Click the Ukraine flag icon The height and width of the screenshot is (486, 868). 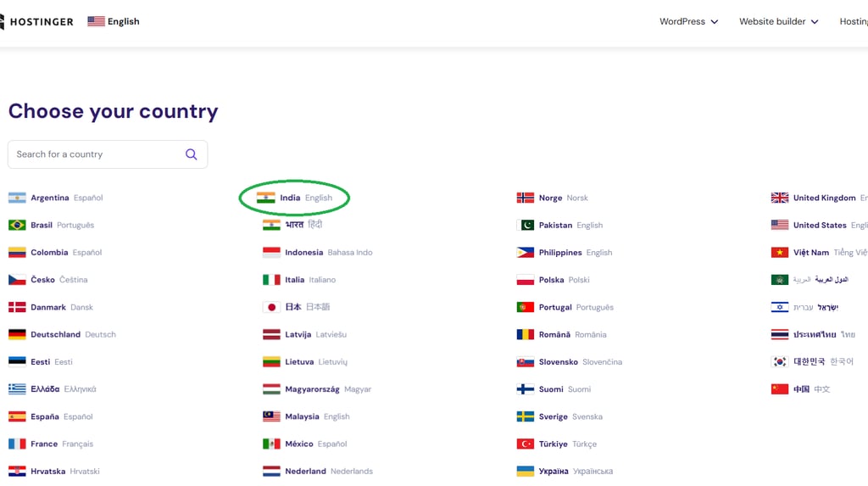coord(526,471)
